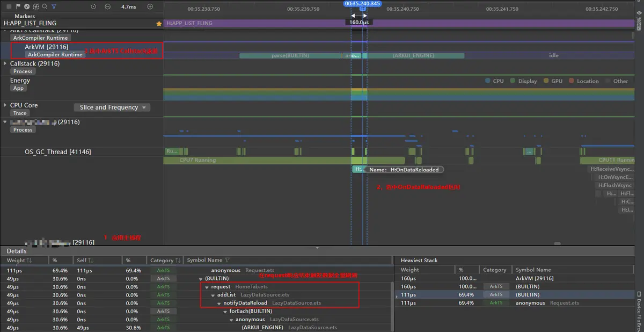Click the blue filter funnel icon
Viewport: 644px width, 332px height.
pyautogui.click(x=54, y=6)
